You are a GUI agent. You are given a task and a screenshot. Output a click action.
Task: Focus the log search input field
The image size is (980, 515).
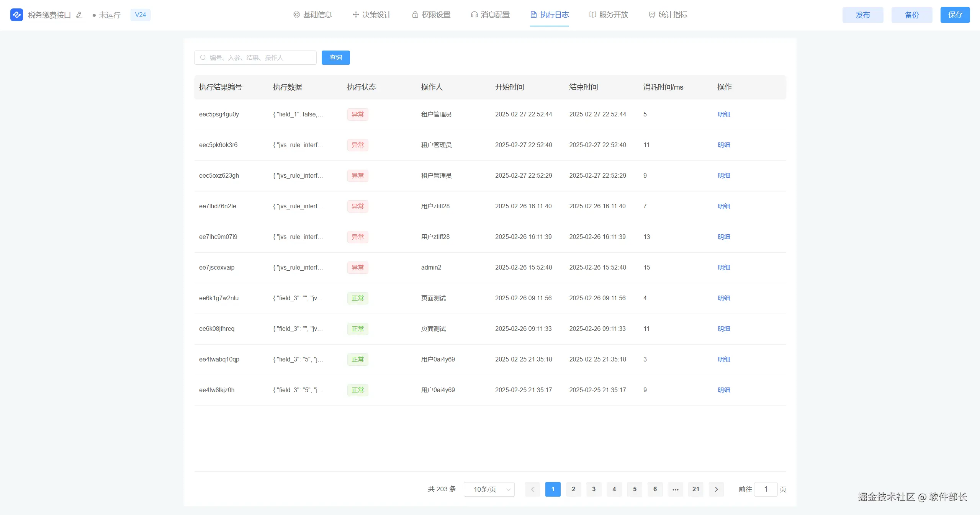[260, 58]
